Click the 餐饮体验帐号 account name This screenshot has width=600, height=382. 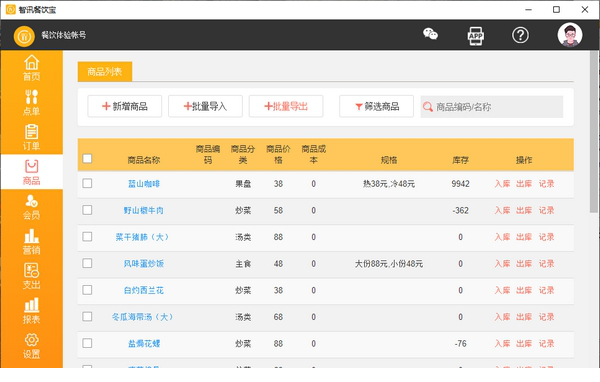pyautogui.click(x=64, y=35)
